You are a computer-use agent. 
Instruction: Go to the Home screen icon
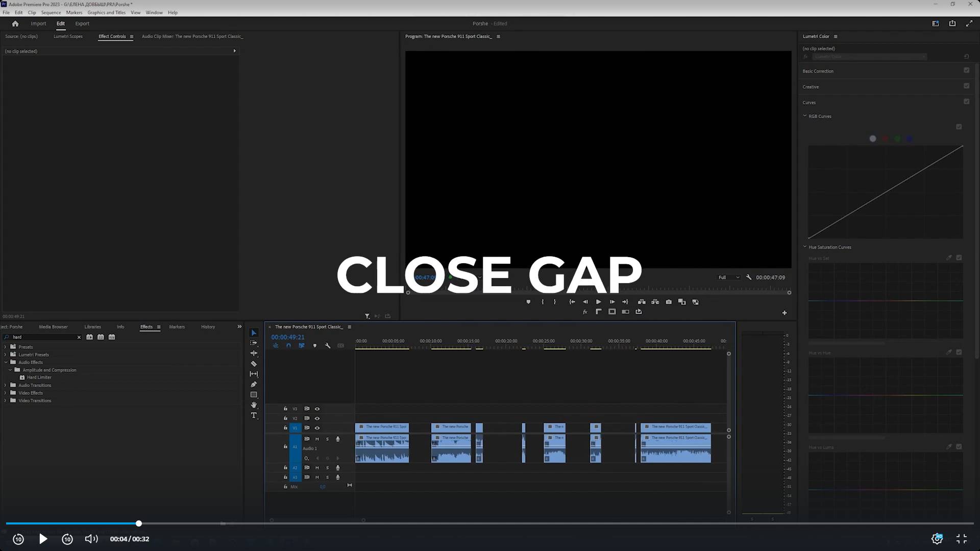click(x=15, y=23)
